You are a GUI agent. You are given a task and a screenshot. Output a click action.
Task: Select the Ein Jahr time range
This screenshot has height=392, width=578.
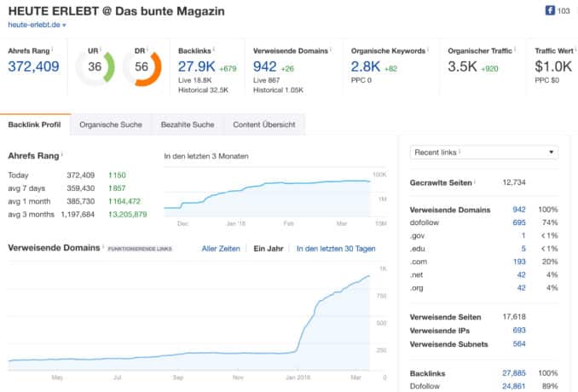point(269,249)
